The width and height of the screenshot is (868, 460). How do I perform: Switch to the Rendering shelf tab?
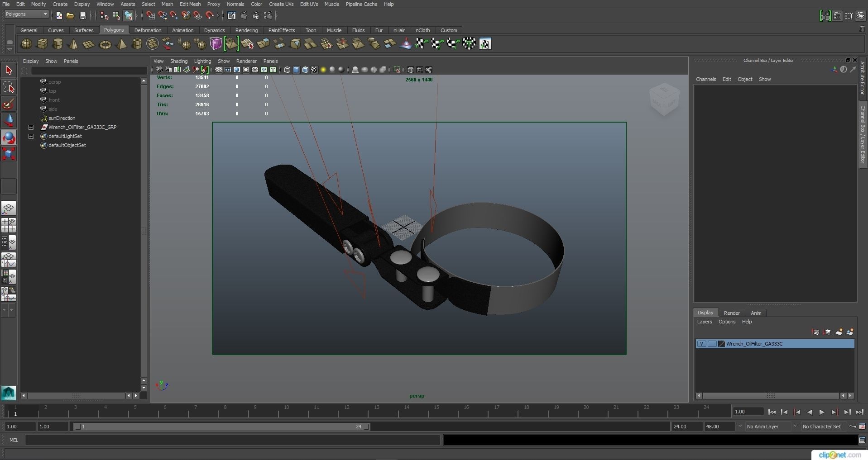(x=246, y=30)
